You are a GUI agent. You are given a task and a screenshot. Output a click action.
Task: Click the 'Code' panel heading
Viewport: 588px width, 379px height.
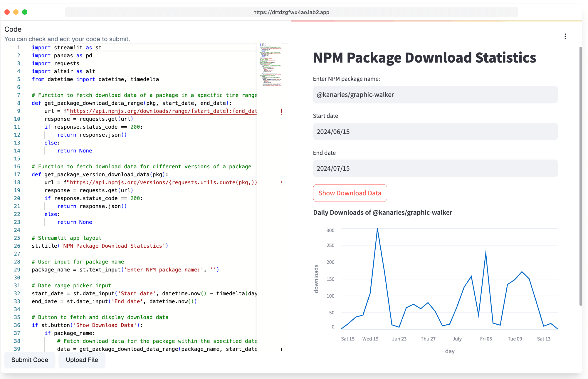(x=13, y=29)
